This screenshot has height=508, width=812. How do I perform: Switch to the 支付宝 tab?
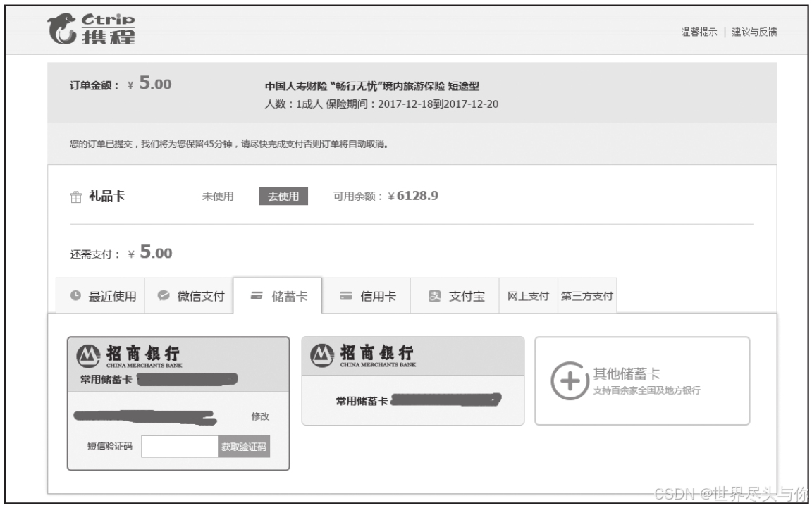[455, 296]
